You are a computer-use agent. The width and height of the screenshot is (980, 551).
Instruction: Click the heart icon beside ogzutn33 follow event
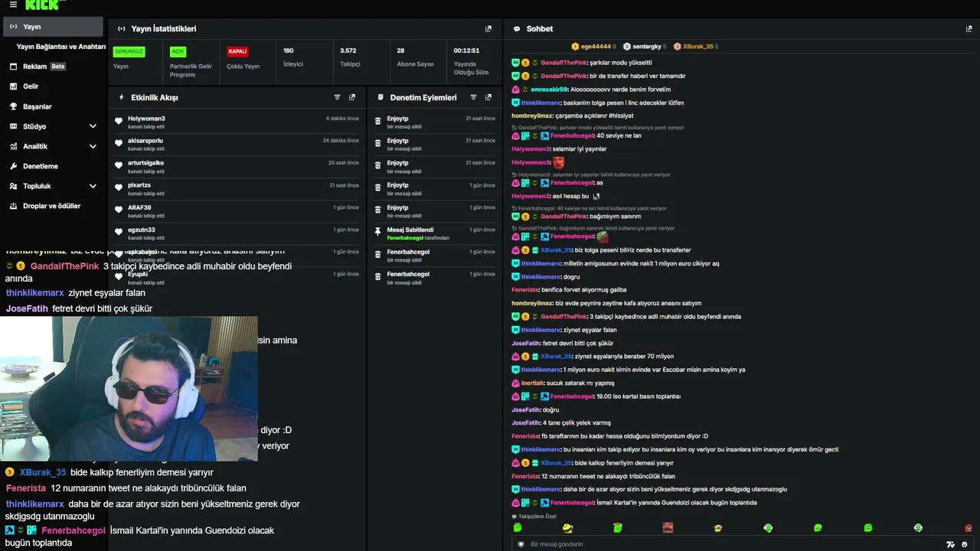(x=119, y=232)
